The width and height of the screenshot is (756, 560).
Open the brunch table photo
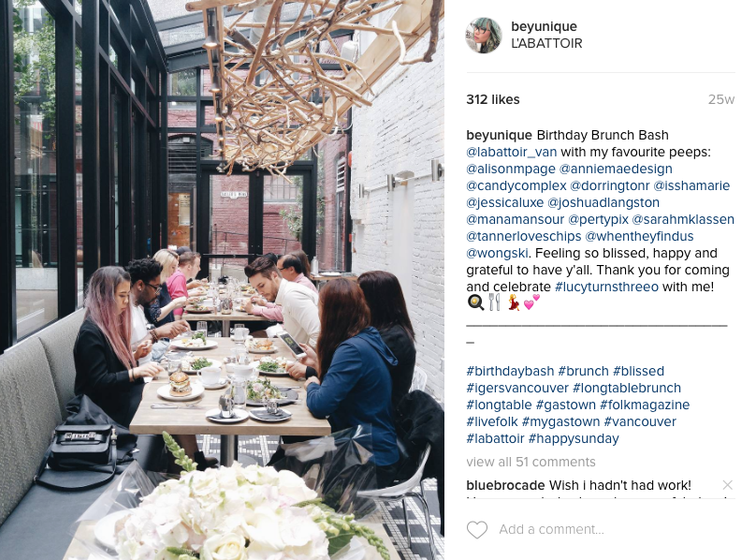tap(222, 280)
